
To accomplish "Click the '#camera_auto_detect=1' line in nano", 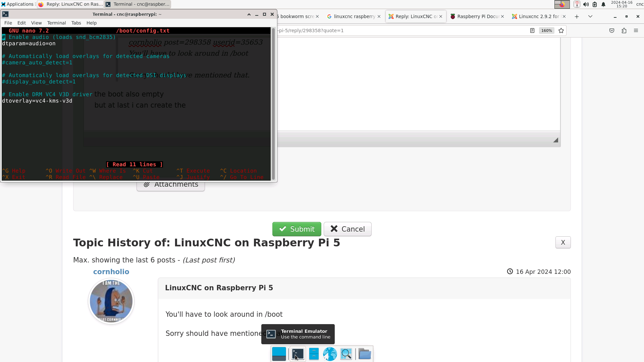I will tap(37, 63).
